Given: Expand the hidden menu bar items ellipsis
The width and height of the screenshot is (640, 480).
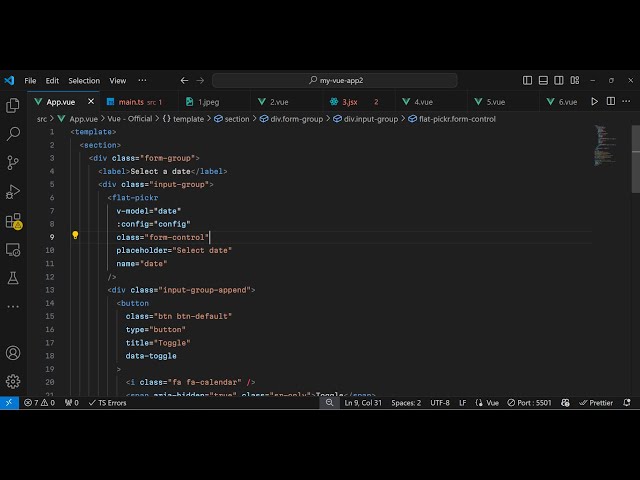Looking at the screenshot, I should point(142,80).
